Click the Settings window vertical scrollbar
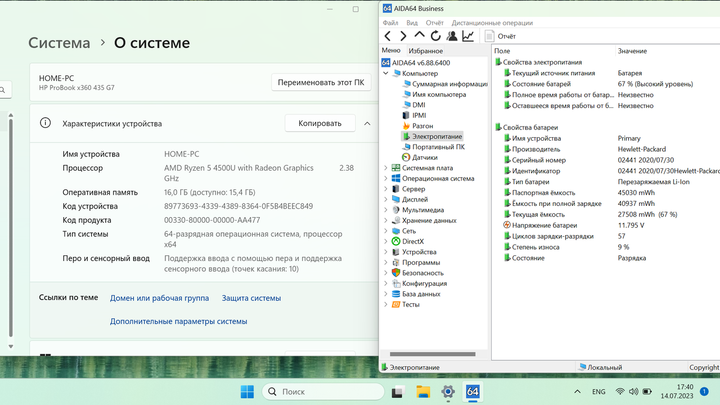720x405 pixels. (x=11, y=228)
